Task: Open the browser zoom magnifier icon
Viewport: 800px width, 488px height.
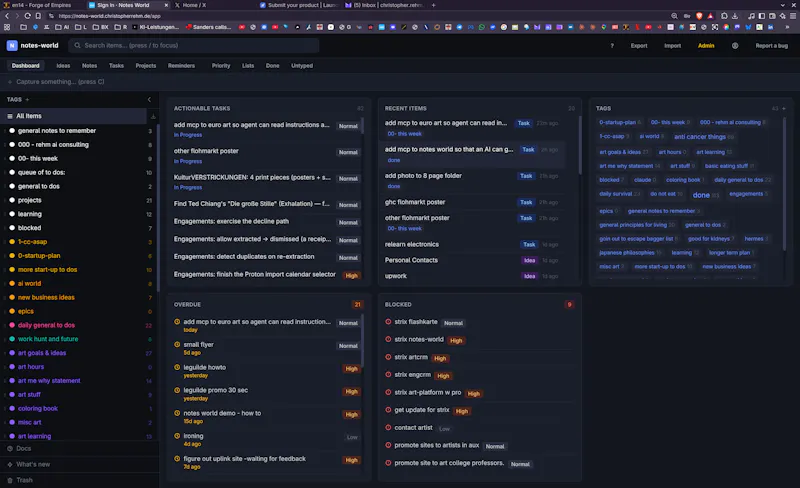Action: tap(674, 16)
